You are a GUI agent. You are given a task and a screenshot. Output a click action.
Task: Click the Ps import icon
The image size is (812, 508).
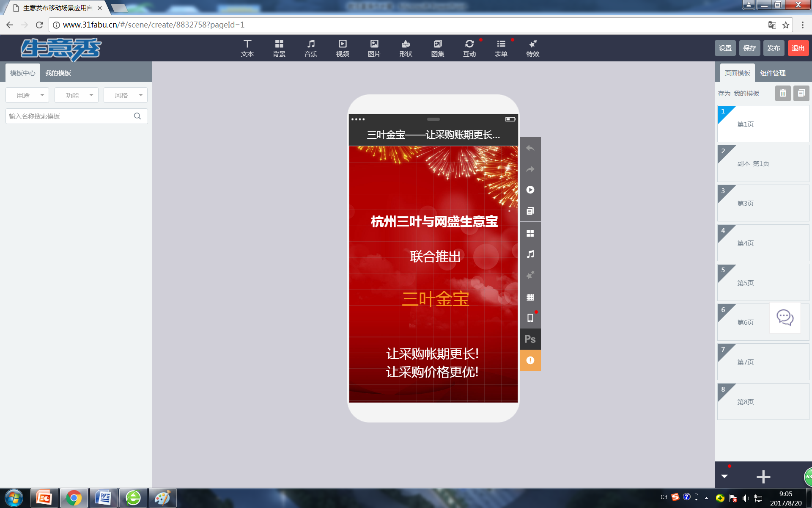pos(530,339)
